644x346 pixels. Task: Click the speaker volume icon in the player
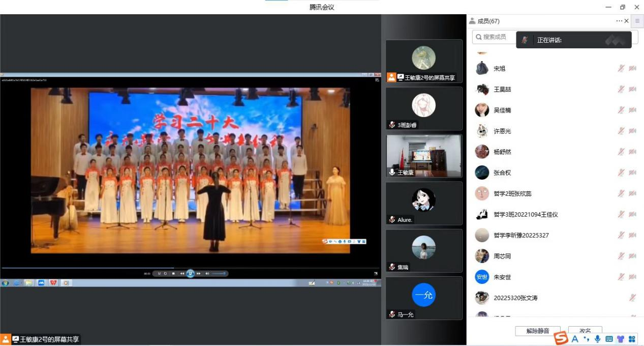(x=207, y=273)
